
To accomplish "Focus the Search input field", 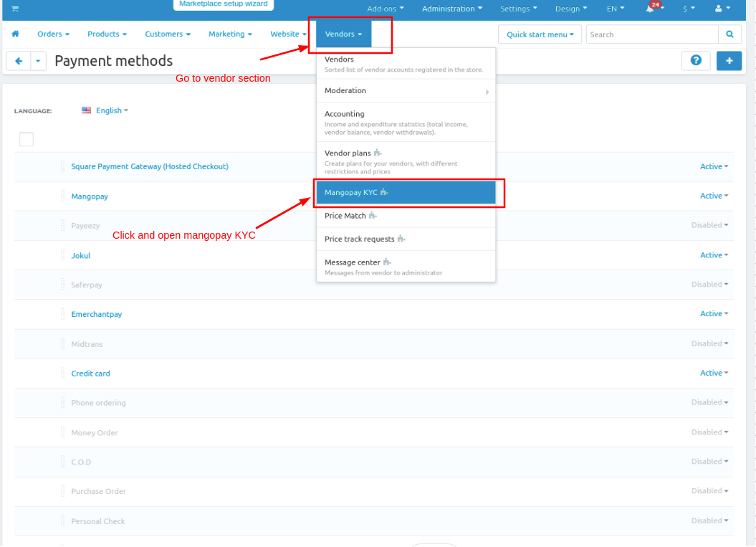I will click(x=652, y=34).
